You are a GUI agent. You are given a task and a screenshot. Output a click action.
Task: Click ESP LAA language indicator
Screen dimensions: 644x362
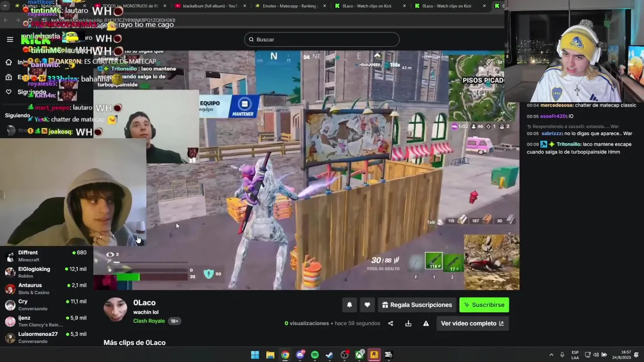click(x=575, y=355)
